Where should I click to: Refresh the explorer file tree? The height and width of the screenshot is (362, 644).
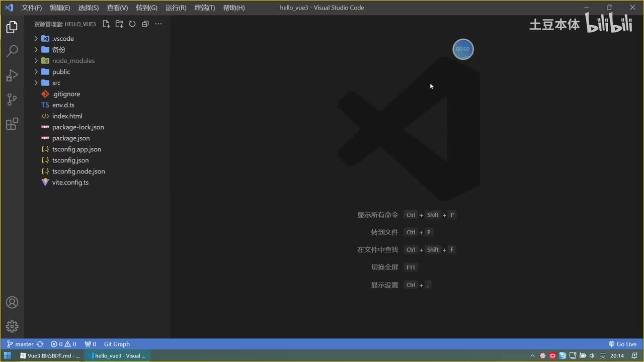click(x=132, y=24)
